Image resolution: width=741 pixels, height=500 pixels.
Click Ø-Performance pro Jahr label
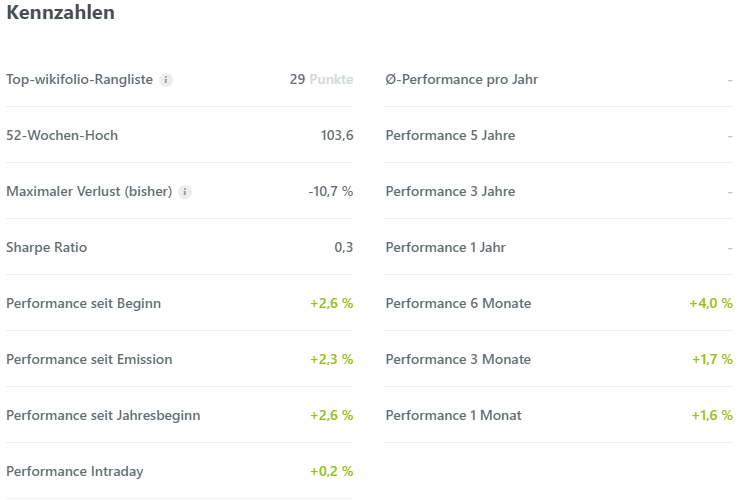462,79
